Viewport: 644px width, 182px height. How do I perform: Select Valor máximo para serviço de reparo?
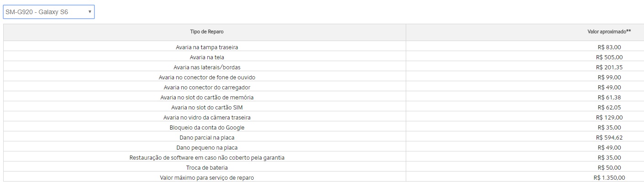point(322,177)
